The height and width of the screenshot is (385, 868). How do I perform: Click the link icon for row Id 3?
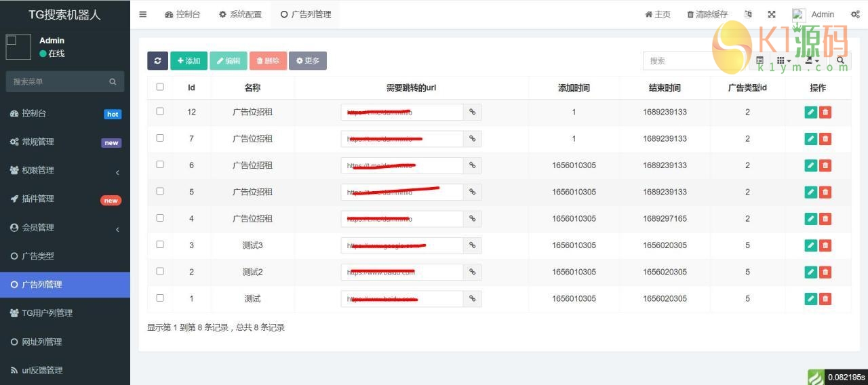473,245
